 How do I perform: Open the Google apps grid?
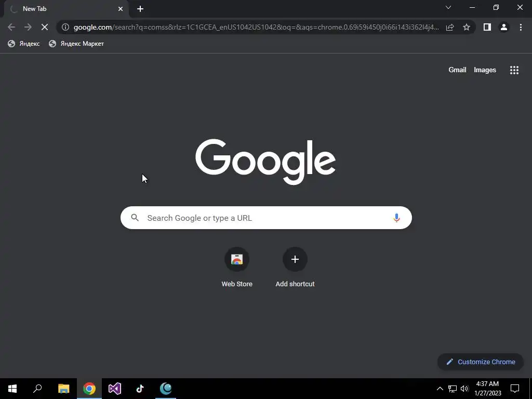tap(514, 70)
